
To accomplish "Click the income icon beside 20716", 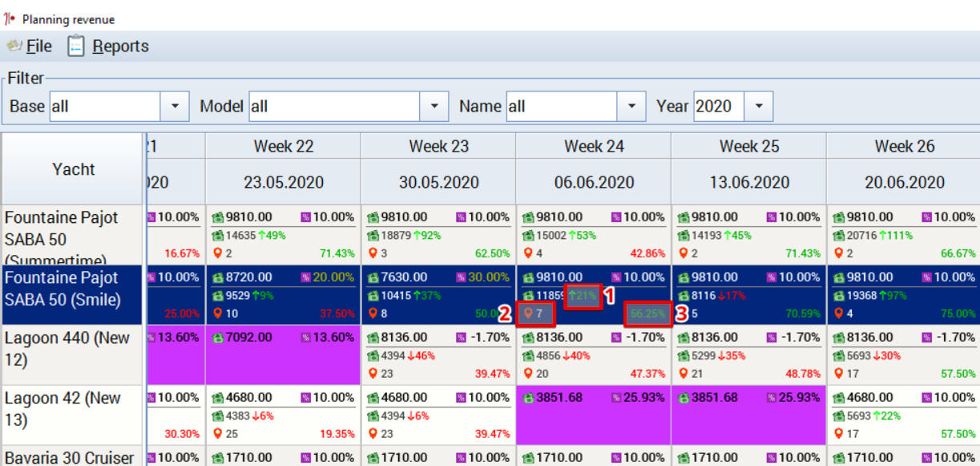I will 839,236.
